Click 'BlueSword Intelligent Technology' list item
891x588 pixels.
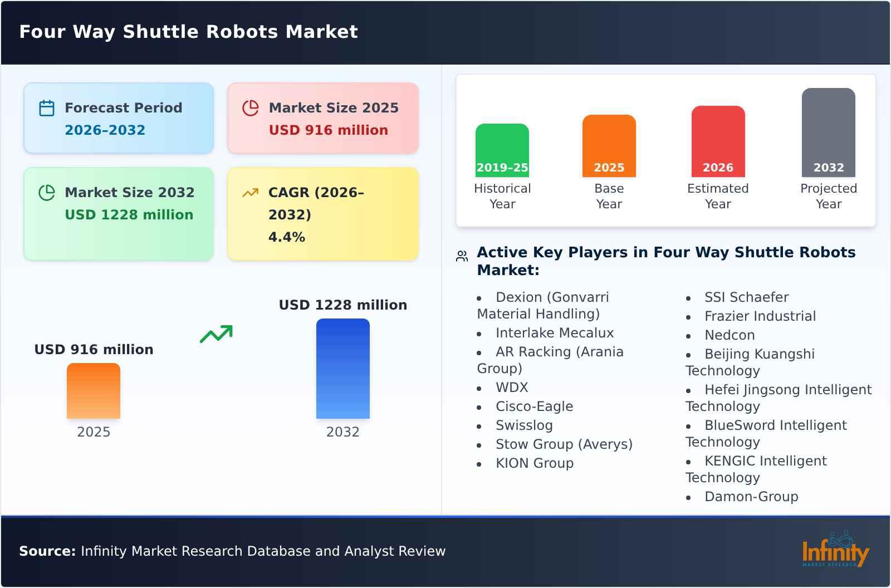tap(766, 434)
